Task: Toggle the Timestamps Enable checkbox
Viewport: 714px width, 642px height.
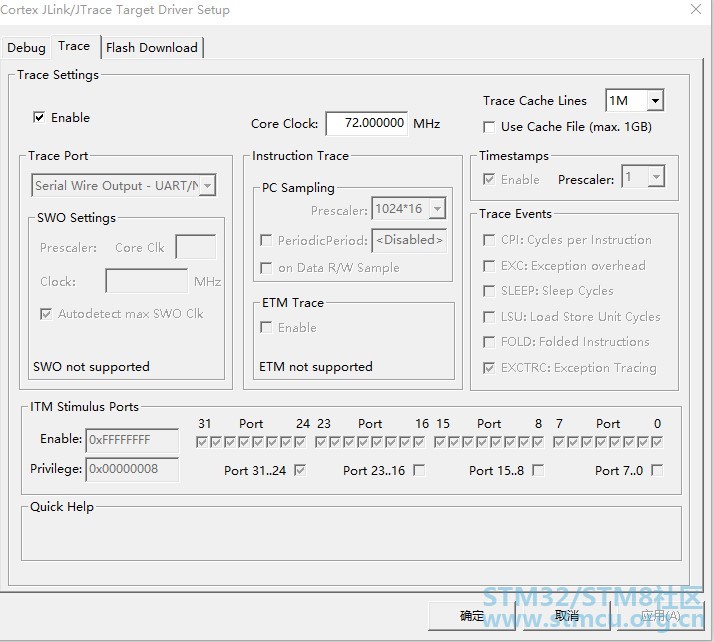Action: [x=489, y=179]
